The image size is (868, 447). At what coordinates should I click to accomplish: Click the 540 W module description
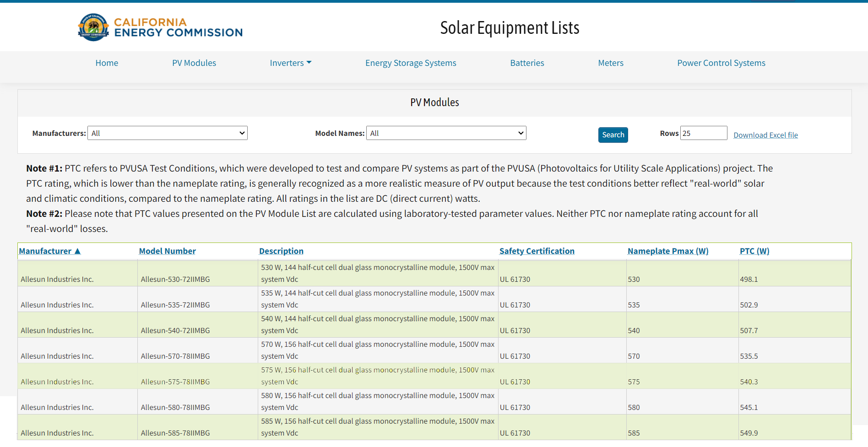[x=378, y=324]
